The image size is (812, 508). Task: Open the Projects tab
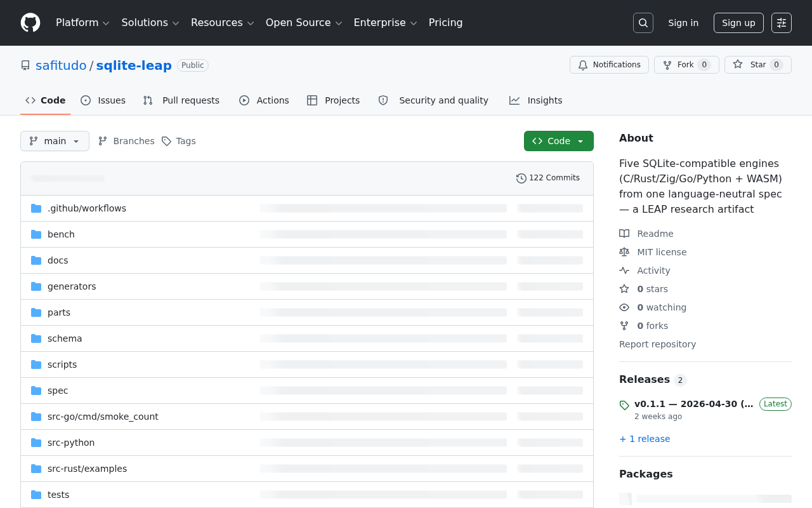334,100
